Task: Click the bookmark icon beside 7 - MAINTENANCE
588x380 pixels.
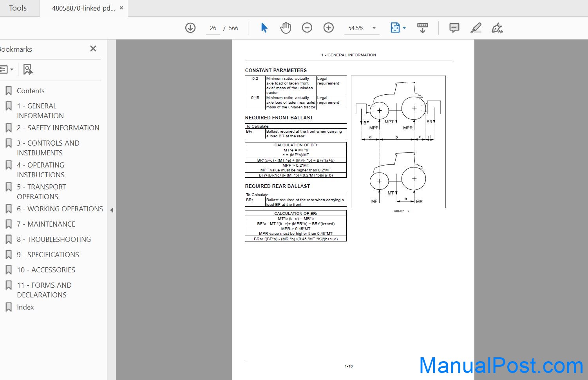Action: (x=9, y=224)
